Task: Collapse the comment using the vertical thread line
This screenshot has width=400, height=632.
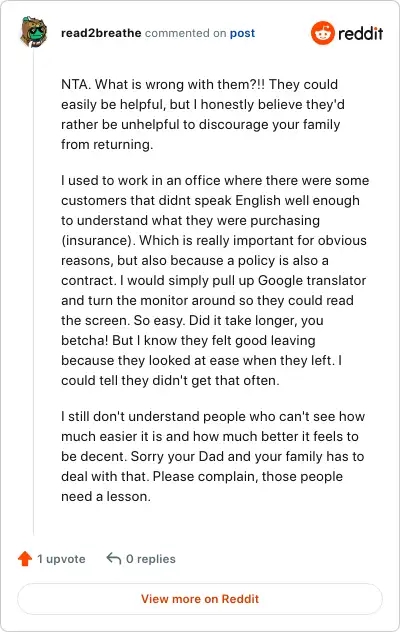Action: pyautogui.click(x=33, y=292)
